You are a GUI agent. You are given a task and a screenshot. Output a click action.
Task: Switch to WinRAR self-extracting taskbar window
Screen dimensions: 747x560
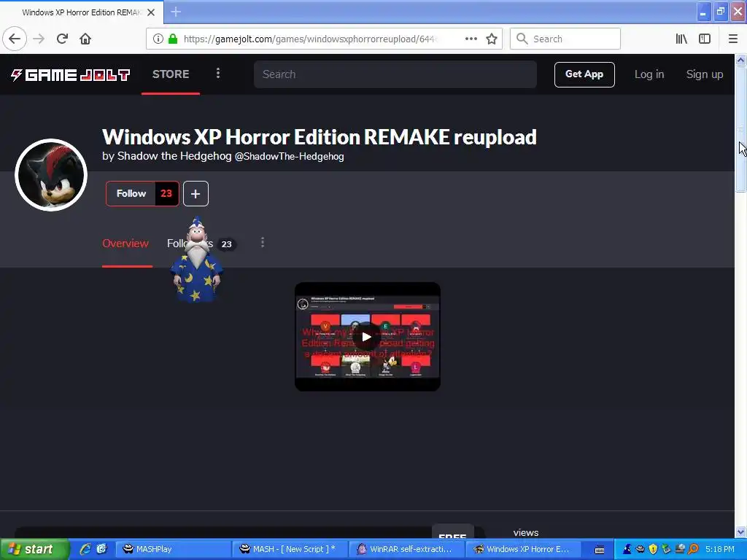pyautogui.click(x=406, y=549)
